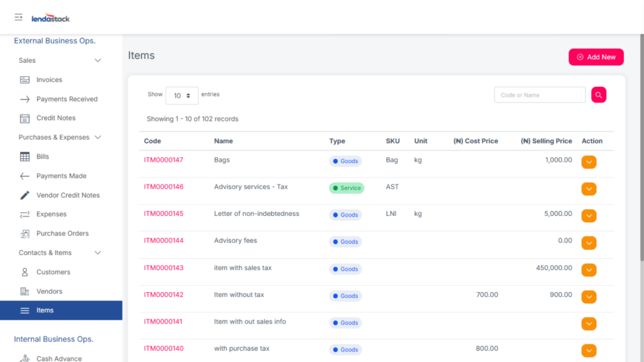Collapse the Sales section chevron
The image size is (644, 362).
(97, 60)
